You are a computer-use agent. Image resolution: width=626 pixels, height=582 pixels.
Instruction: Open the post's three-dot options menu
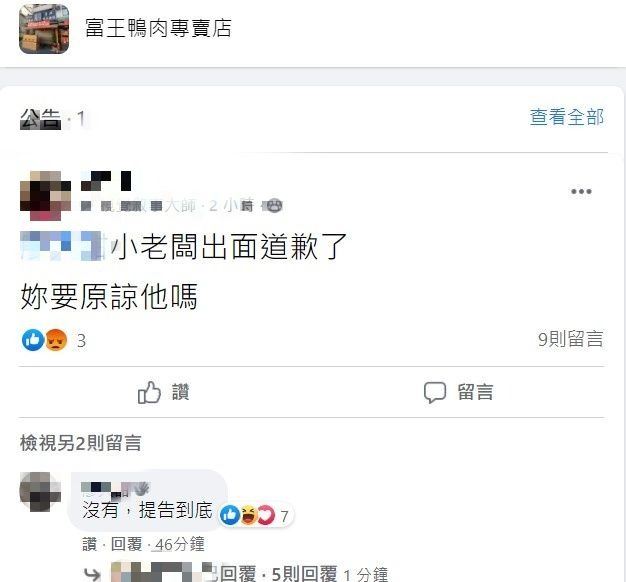(581, 192)
